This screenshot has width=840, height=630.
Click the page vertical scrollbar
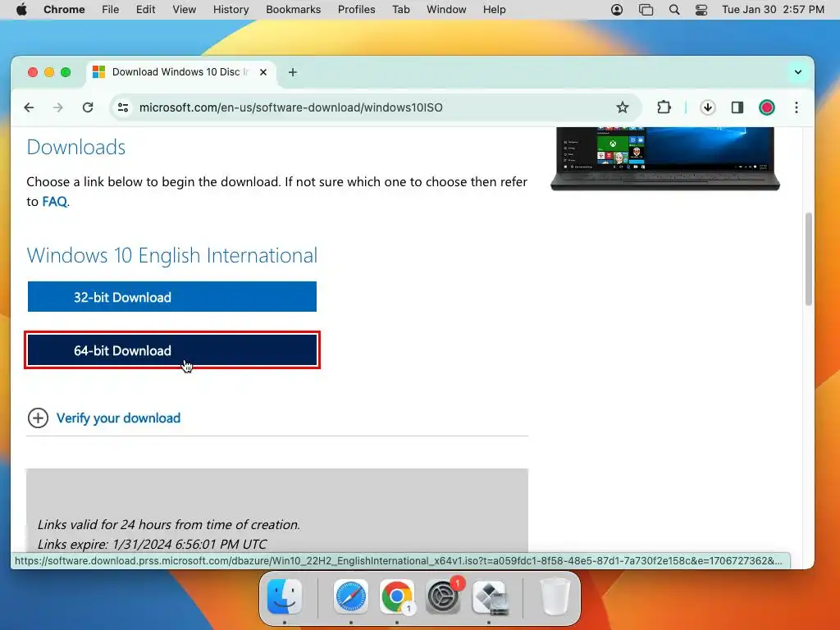coord(808,259)
